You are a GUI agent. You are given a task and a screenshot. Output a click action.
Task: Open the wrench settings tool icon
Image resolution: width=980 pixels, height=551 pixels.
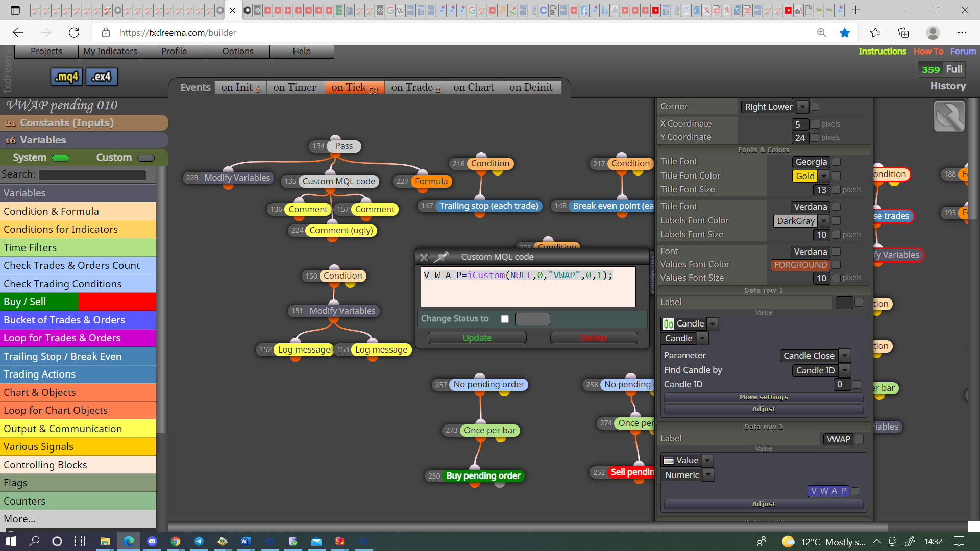949,116
